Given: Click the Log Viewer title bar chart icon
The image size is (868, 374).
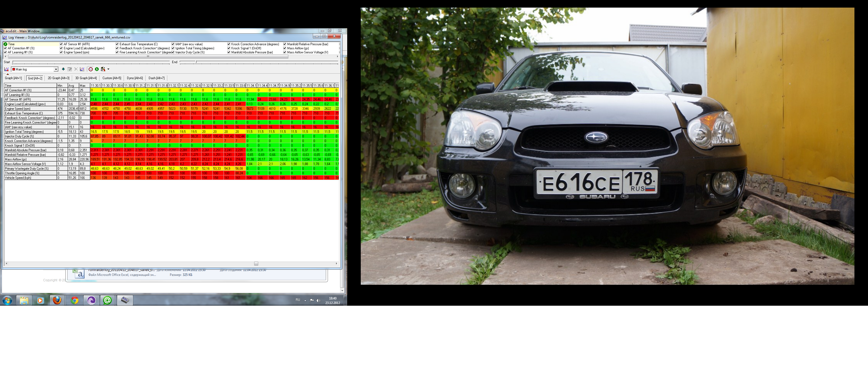Looking at the screenshot, I should (5, 37).
